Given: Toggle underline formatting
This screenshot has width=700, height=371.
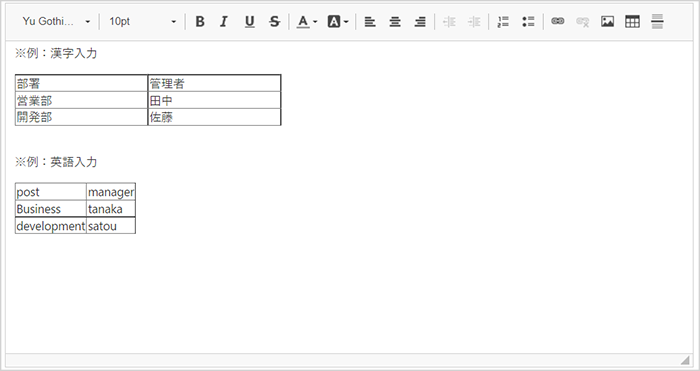Looking at the screenshot, I should 250,21.
